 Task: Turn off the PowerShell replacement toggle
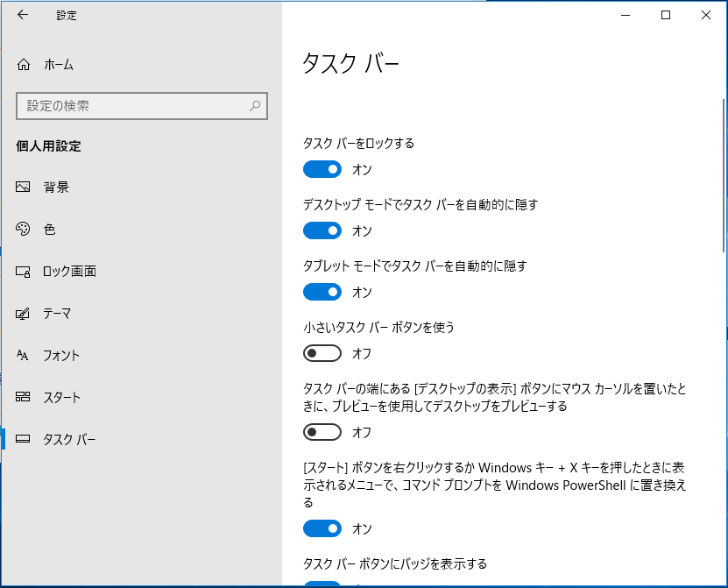pos(322,528)
